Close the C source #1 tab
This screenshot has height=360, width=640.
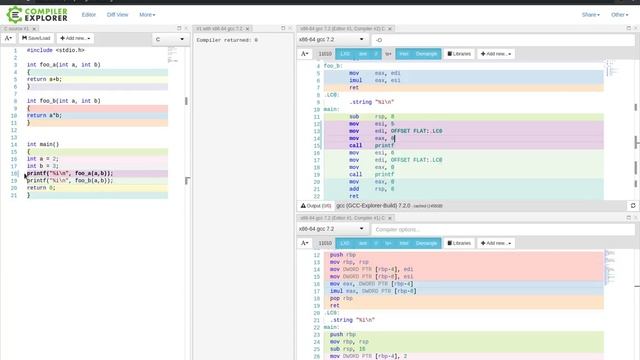coord(34,29)
